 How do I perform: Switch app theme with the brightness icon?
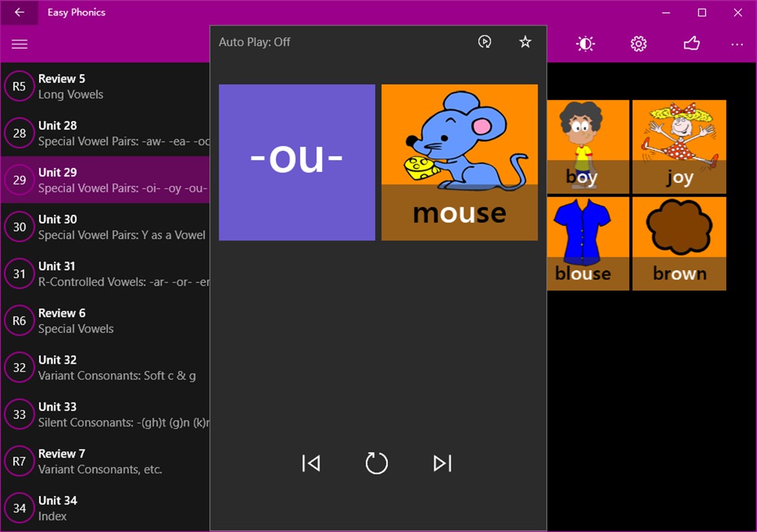[584, 43]
